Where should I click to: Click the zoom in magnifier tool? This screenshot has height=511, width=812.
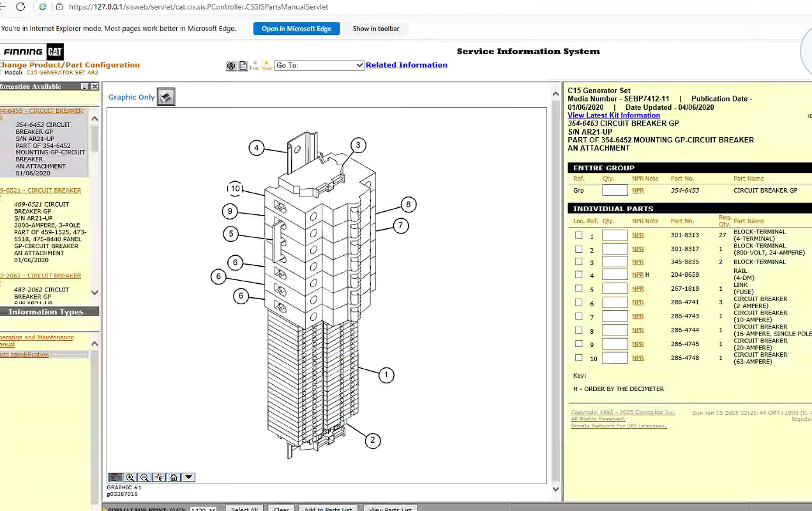pos(130,477)
